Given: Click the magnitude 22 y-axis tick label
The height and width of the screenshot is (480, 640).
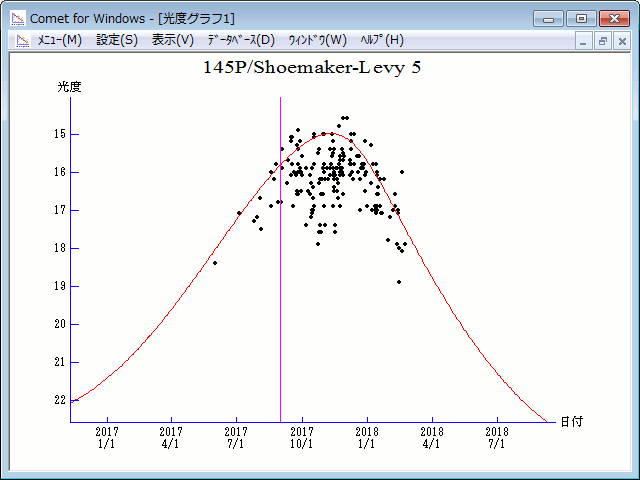Looking at the screenshot, I should click(59, 400).
